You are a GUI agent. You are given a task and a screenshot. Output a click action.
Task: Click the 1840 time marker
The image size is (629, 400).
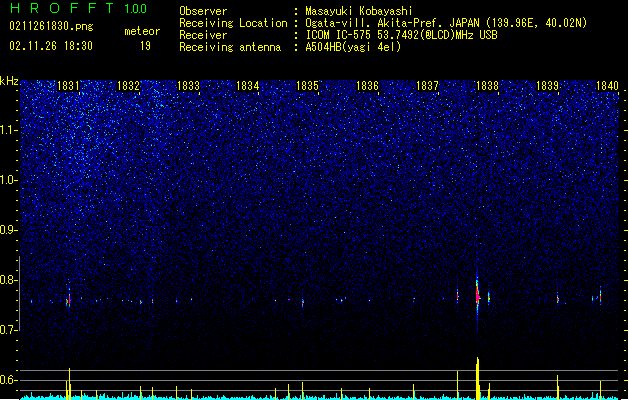[x=607, y=85]
